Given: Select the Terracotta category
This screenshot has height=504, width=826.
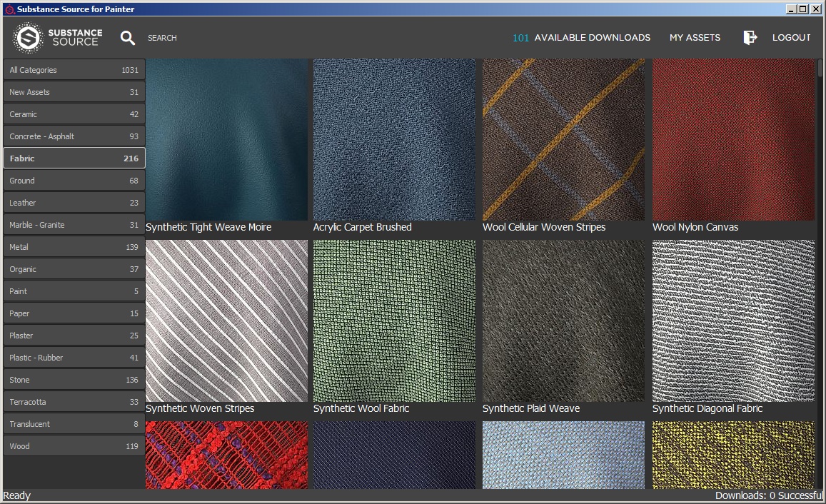Looking at the screenshot, I should click(74, 402).
